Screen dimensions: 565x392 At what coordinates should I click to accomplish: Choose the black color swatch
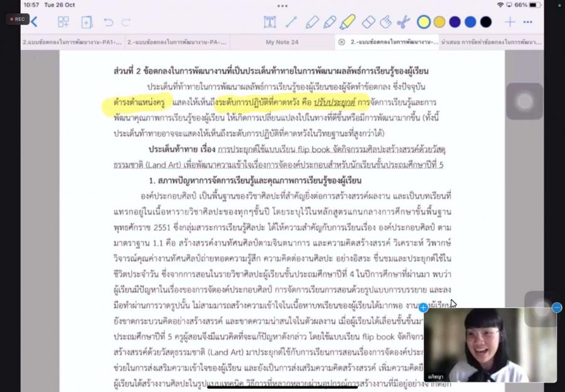(x=486, y=23)
